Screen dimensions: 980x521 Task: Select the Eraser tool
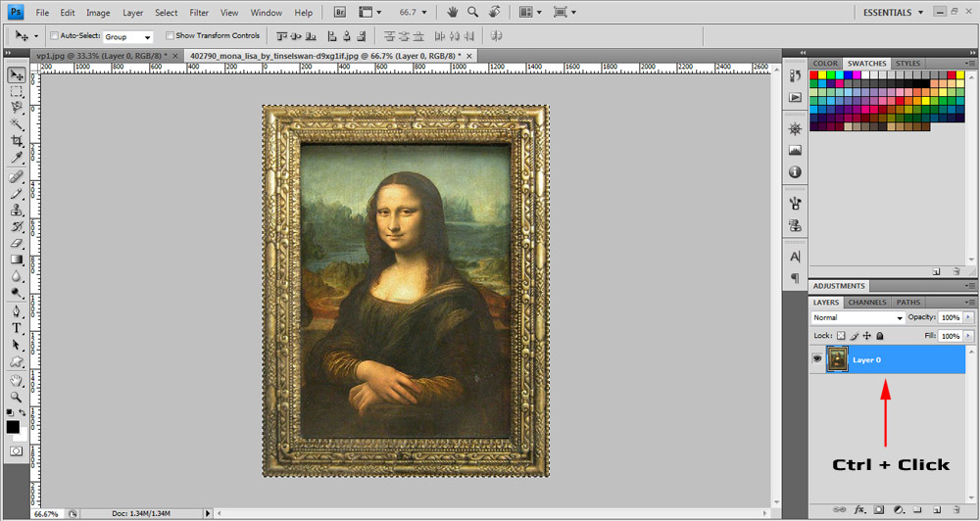[x=17, y=243]
